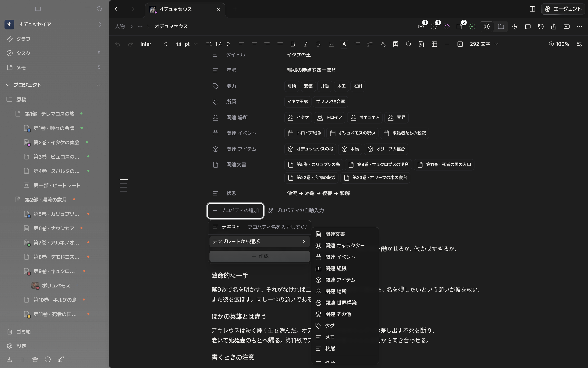Click the find magnifier in formatting toolbar
Image resolution: width=588 pixels, height=368 pixels.
409,44
